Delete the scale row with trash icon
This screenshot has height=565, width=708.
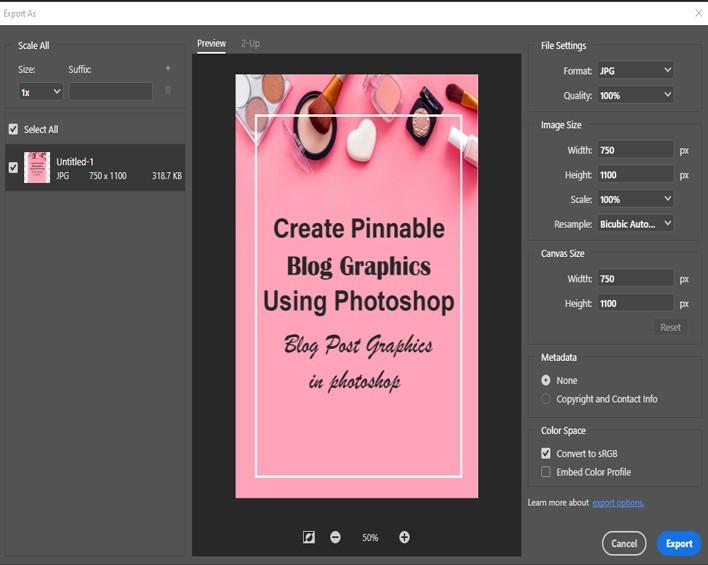point(168,90)
